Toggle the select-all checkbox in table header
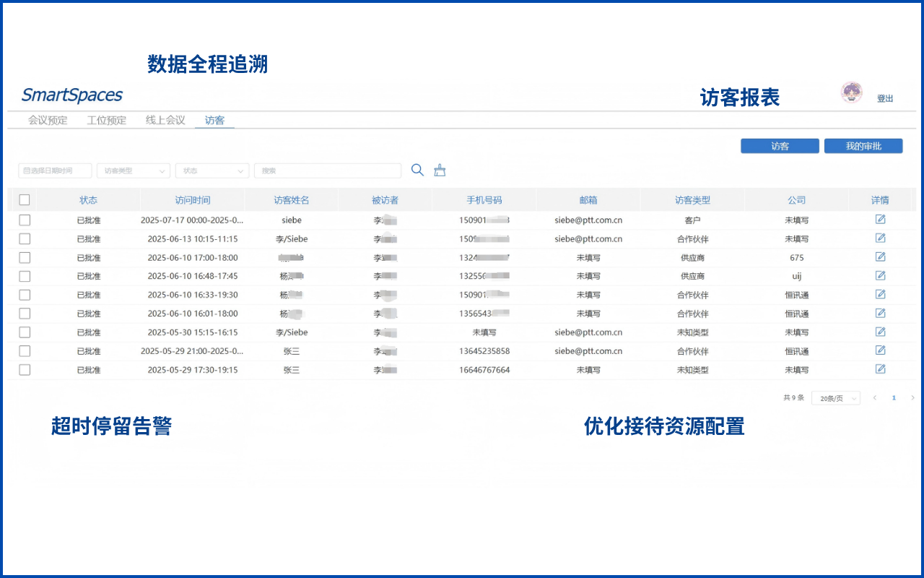The height and width of the screenshot is (578, 924). (25, 200)
